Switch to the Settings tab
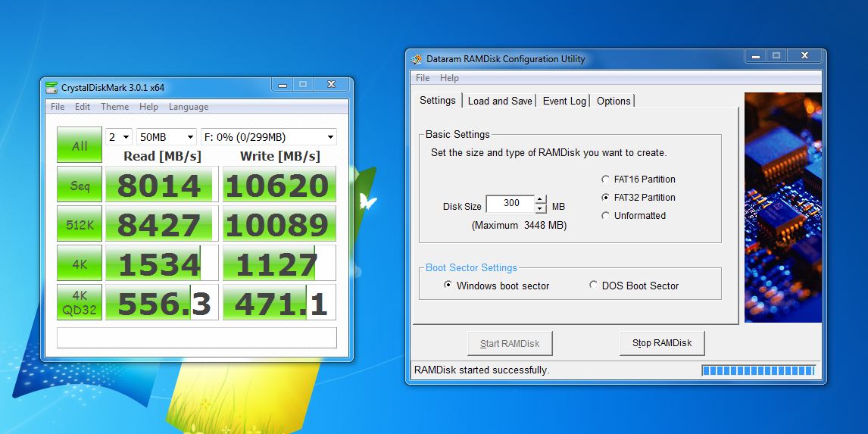The image size is (868, 434). [x=437, y=100]
